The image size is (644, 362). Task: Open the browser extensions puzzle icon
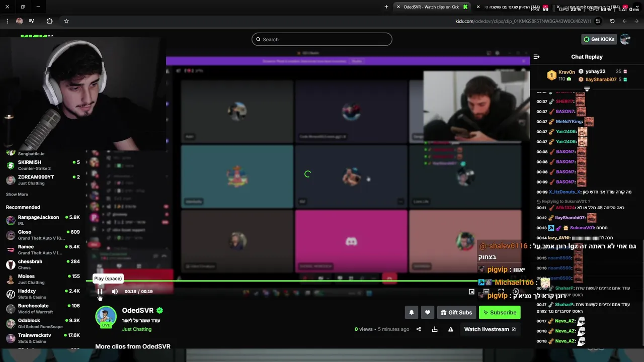pos(49,21)
